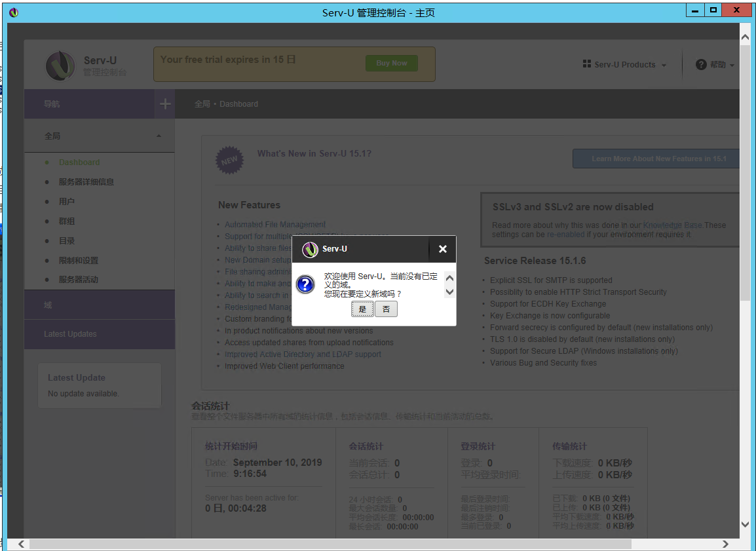Screen dimensions: 756x551
Task: Click the 'Service Release 15.1.6' heading
Action: (x=535, y=261)
